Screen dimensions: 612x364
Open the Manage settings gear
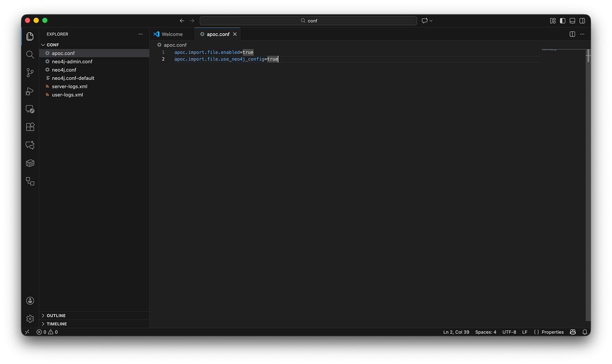pyautogui.click(x=30, y=319)
